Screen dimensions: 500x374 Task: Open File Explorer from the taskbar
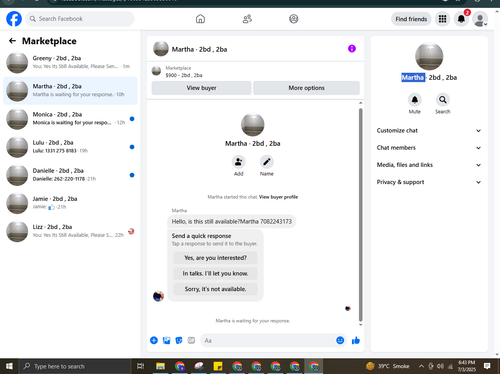coord(160,366)
